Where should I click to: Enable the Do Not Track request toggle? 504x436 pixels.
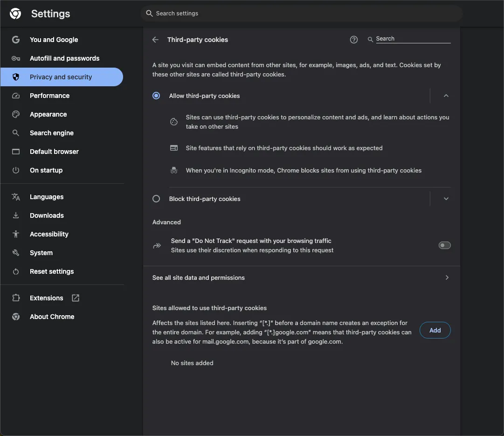pos(444,245)
